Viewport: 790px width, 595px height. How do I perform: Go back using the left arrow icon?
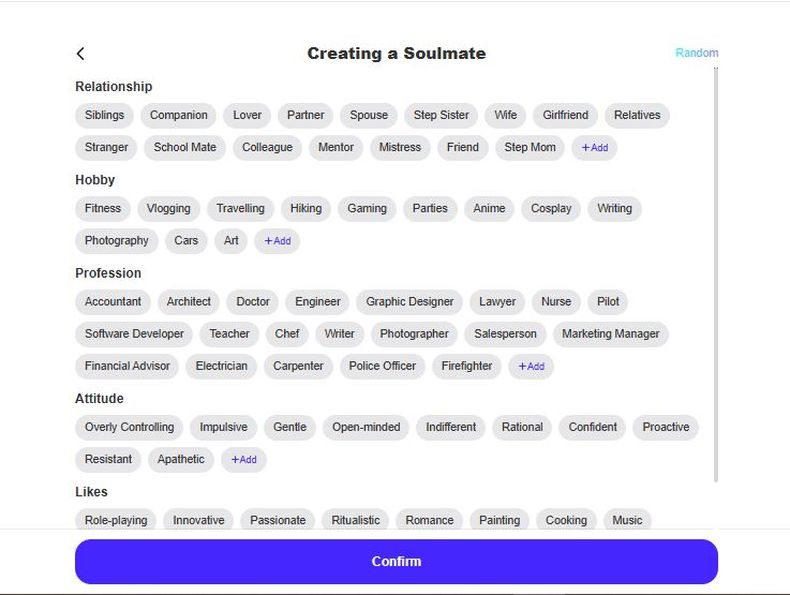click(x=81, y=54)
